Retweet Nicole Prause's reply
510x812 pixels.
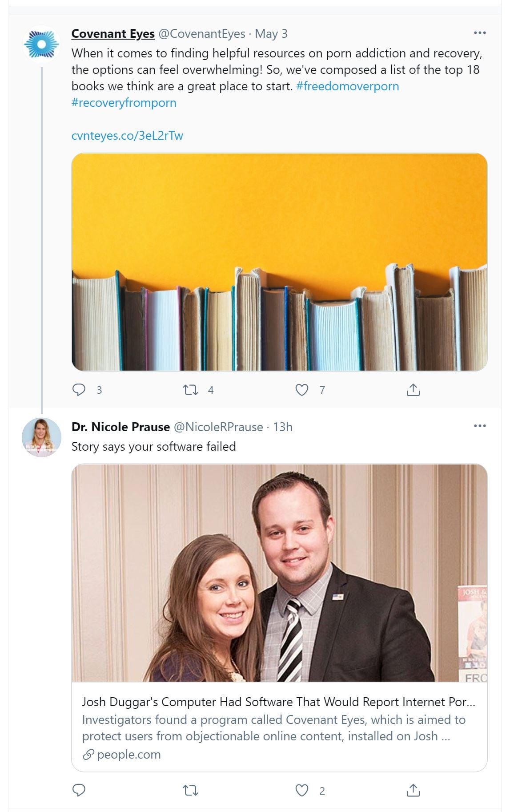(x=191, y=791)
